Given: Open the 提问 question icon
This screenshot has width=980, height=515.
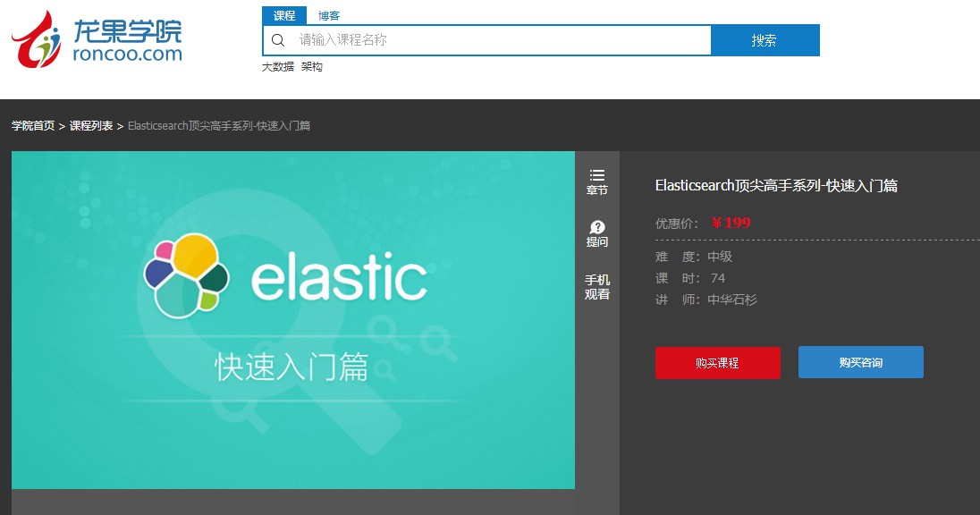Looking at the screenshot, I should point(597,233).
